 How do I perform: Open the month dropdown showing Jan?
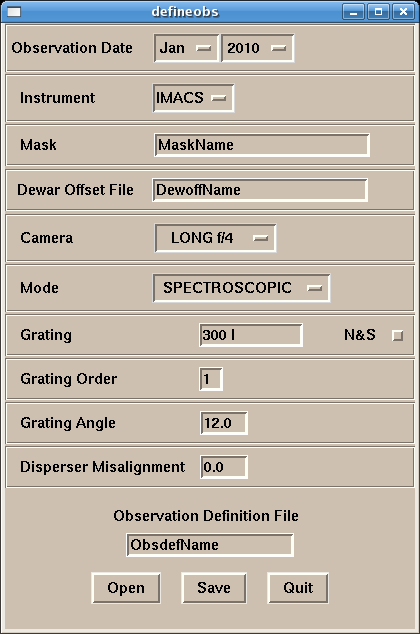(186, 48)
